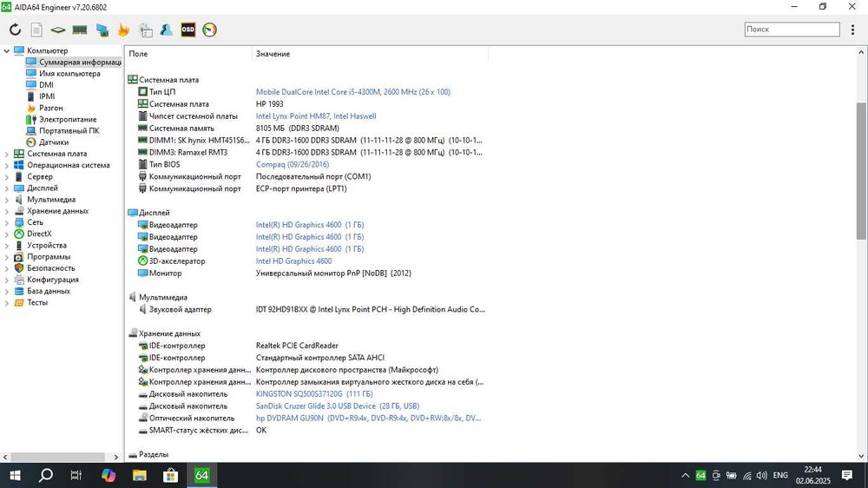Viewport: 868px width, 488px height.
Task: Expand the Системная плата tree node
Action: click(7, 154)
